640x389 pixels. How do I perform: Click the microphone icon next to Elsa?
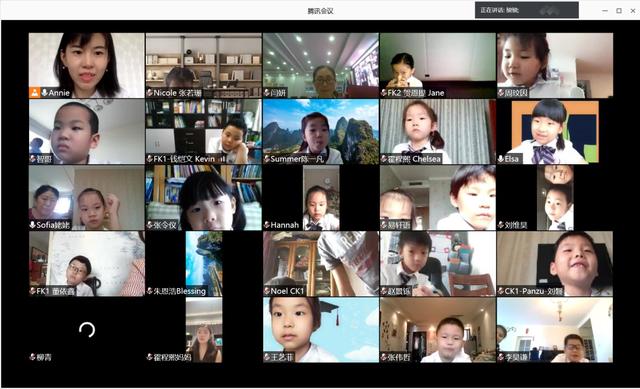tap(501, 159)
